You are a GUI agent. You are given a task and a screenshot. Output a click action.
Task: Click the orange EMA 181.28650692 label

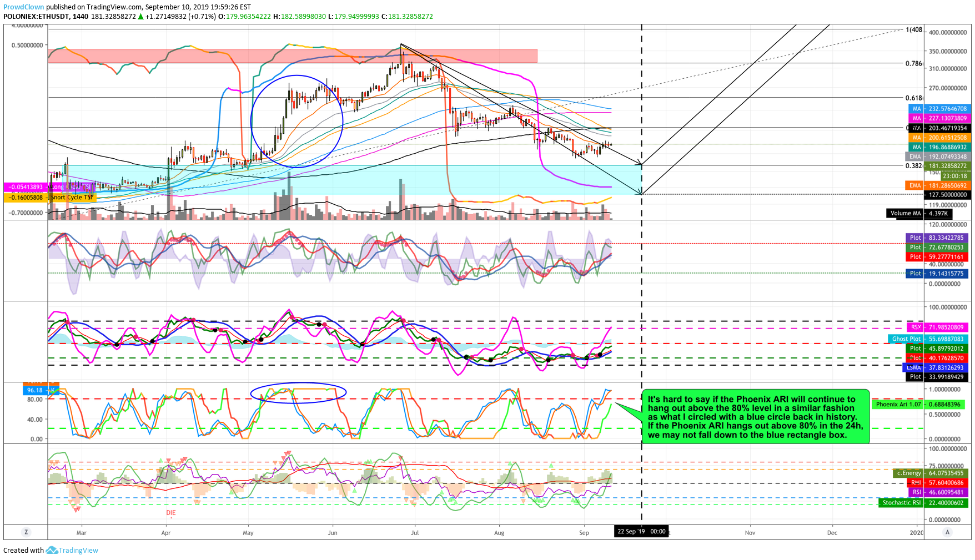pyautogui.click(x=938, y=185)
